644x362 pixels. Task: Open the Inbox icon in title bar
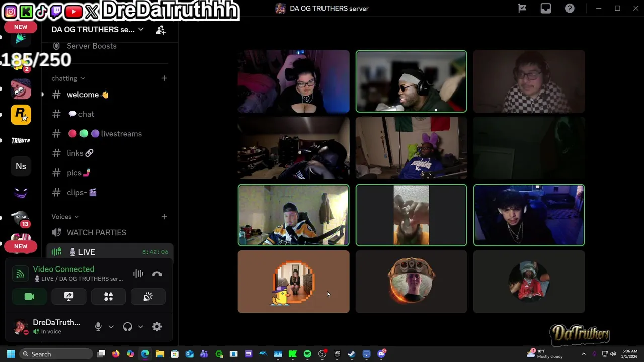pos(546,8)
